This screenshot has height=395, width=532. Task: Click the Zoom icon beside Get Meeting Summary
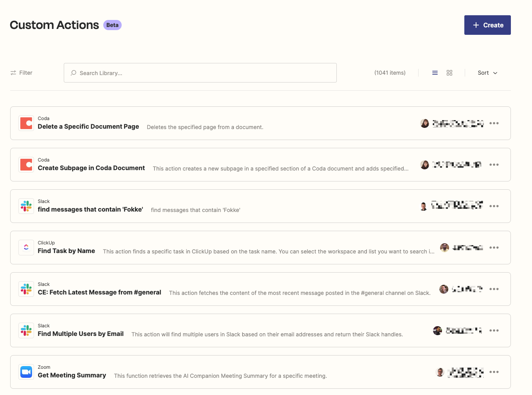pyautogui.click(x=26, y=372)
